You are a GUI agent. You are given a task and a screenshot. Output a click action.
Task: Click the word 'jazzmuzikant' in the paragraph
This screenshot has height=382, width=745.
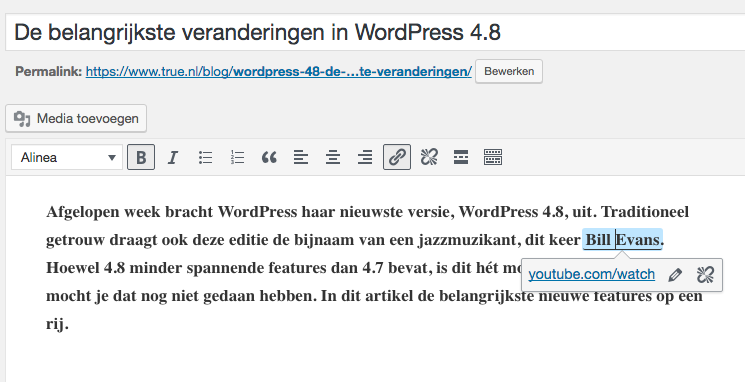(468, 240)
